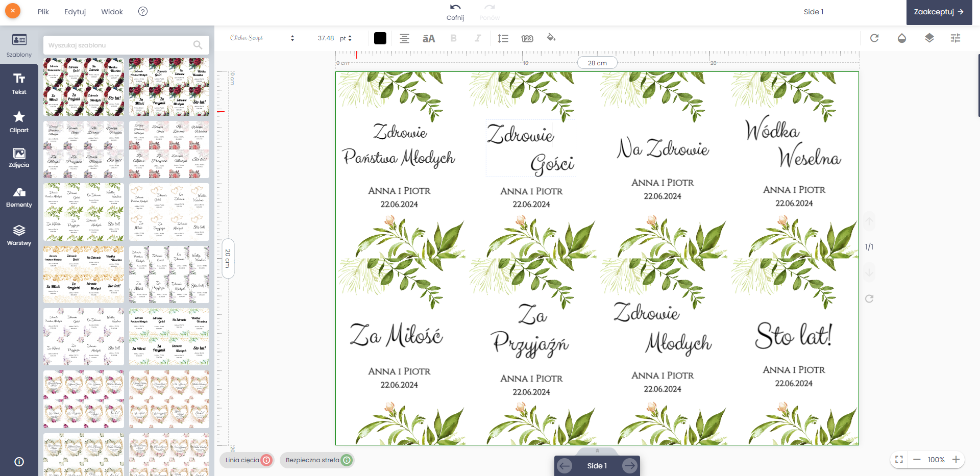The width and height of the screenshot is (980, 476).
Task: Open the Clicker Script font dropdown
Action: pos(262,38)
